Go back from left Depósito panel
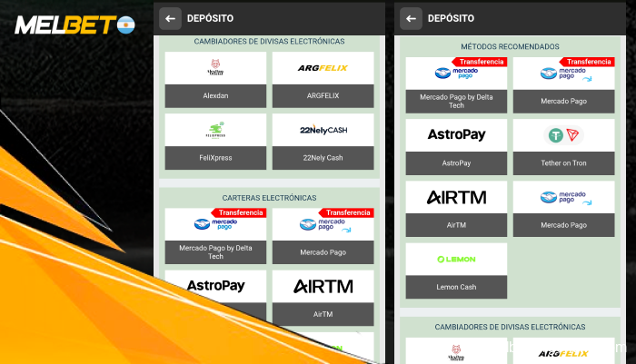636x364 pixels. tap(171, 19)
